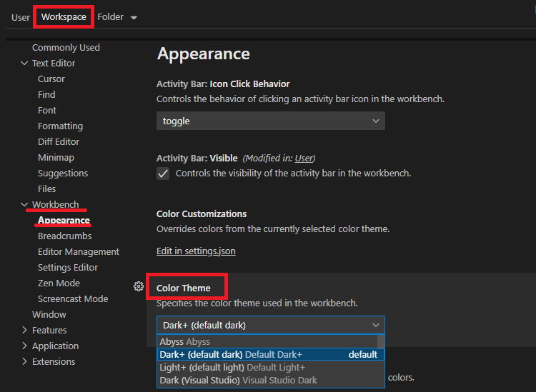
Task: Open the Minimap settings category
Action: pyautogui.click(x=56, y=158)
